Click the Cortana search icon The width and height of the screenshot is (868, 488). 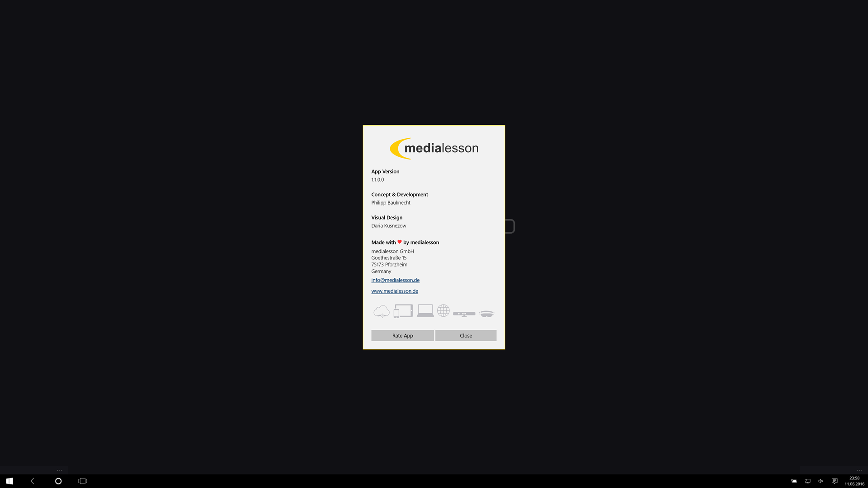point(58,481)
